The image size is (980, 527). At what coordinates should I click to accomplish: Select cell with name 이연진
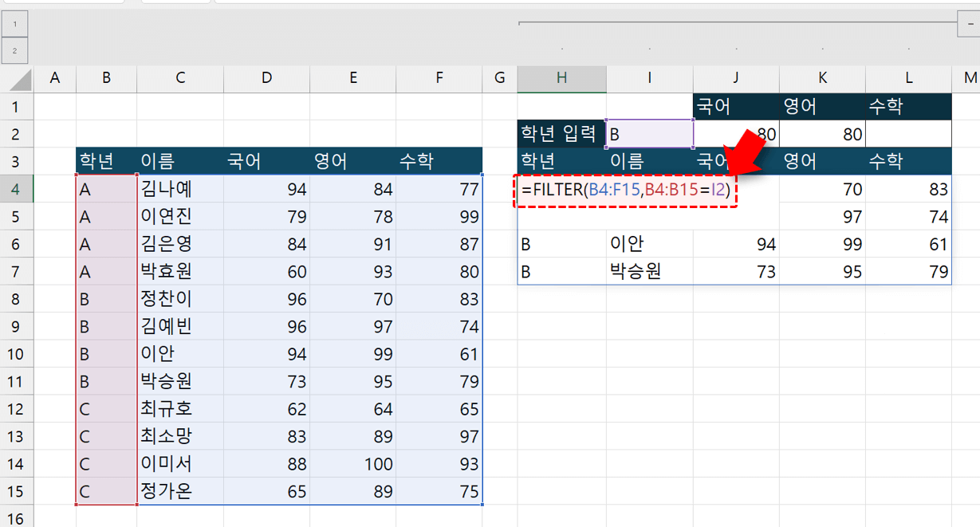click(x=180, y=217)
